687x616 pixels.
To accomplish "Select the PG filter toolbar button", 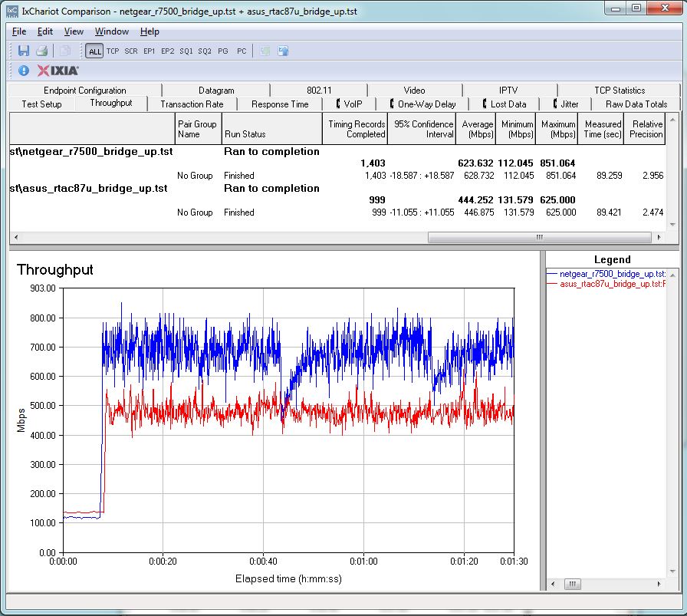I will tap(223, 51).
